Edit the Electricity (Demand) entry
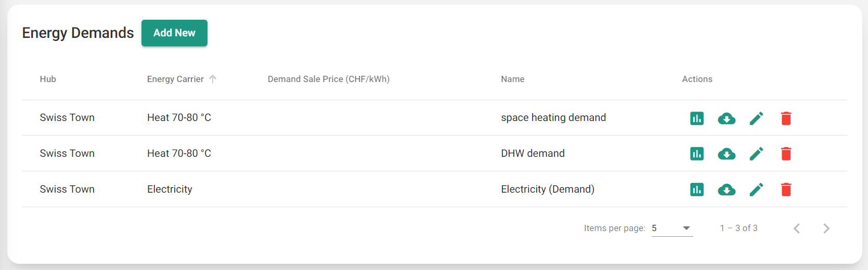 [x=756, y=190]
